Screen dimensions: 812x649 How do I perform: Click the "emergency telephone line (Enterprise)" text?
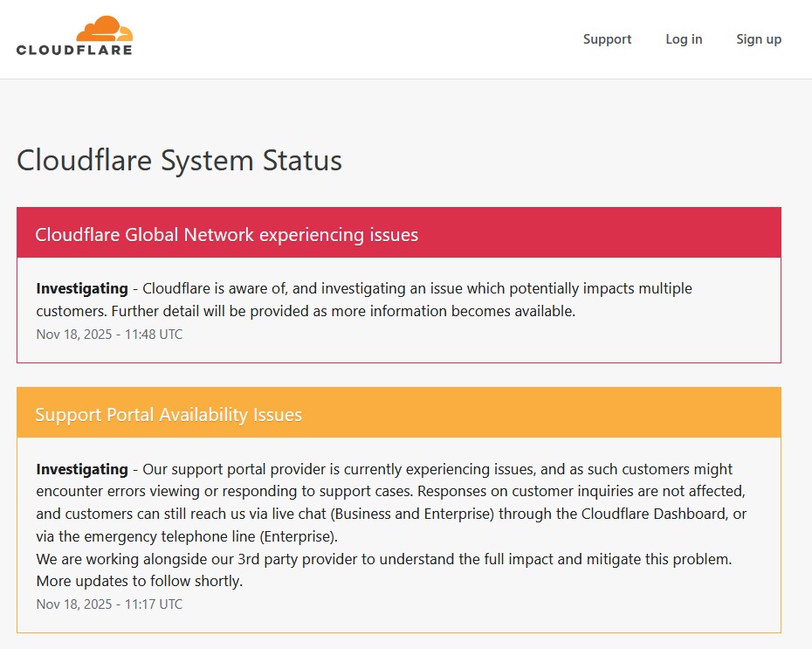click(x=198, y=535)
